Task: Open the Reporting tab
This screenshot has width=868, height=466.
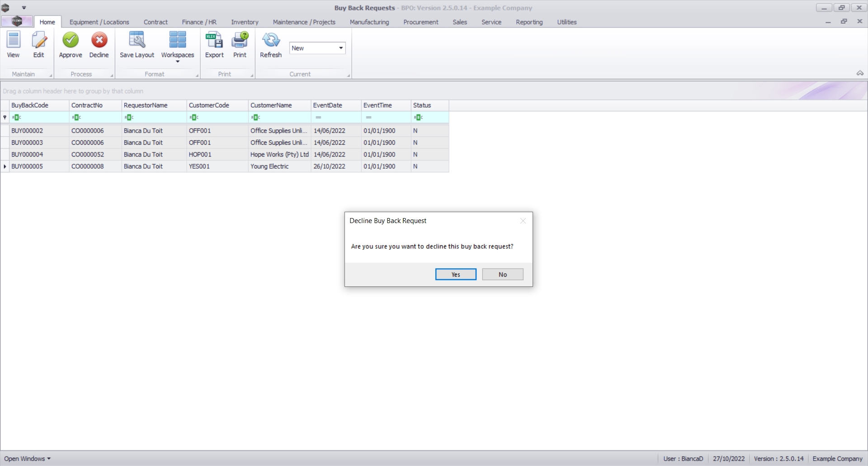Action: 529,22
